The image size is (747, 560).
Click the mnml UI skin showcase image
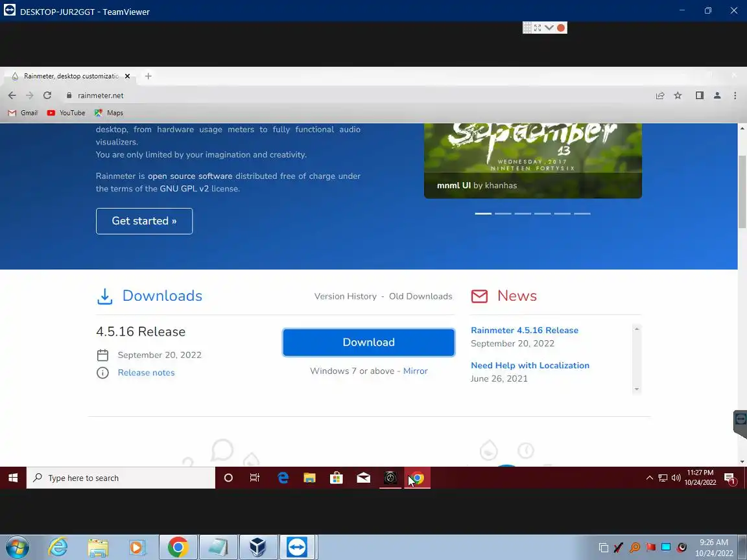(x=533, y=161)
